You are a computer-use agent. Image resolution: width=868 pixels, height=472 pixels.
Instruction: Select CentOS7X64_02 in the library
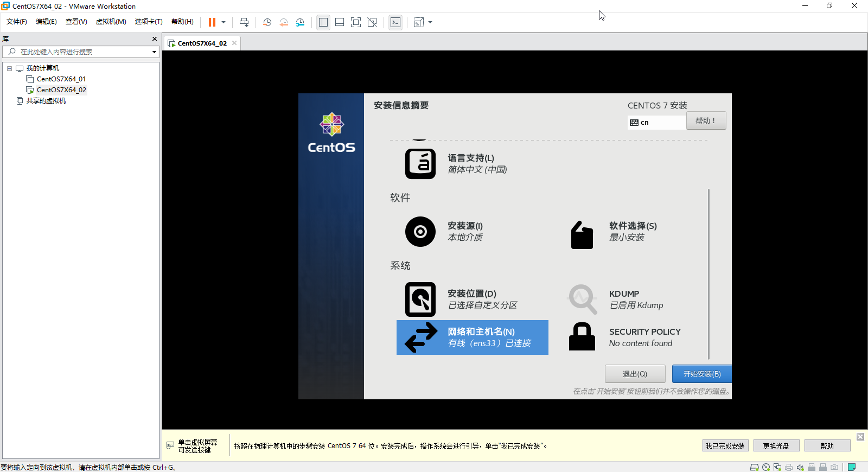61,90
